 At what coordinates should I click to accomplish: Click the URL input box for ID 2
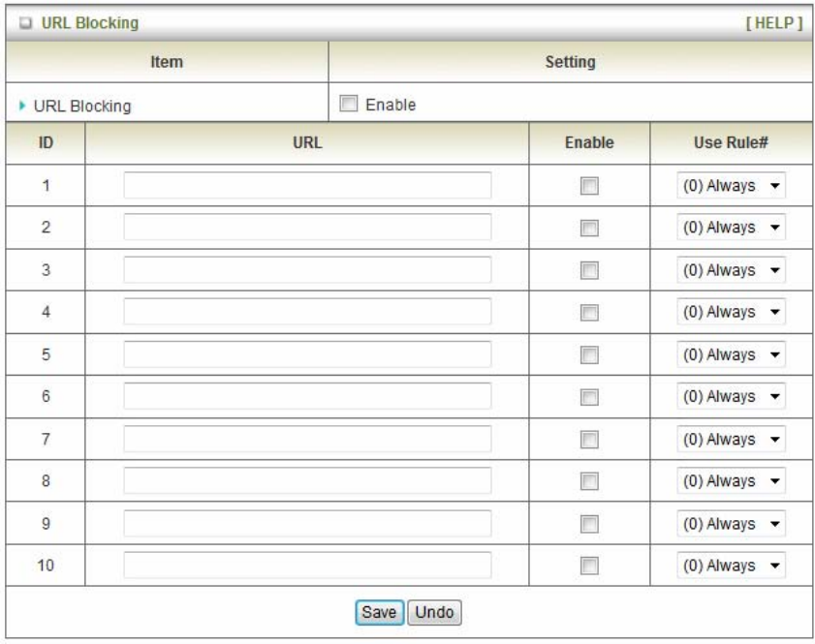click(307, 229)
